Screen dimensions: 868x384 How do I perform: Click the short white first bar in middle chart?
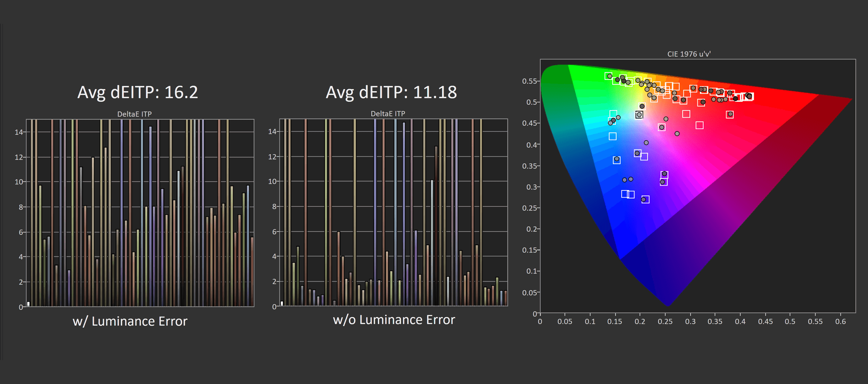pos(282,303)
